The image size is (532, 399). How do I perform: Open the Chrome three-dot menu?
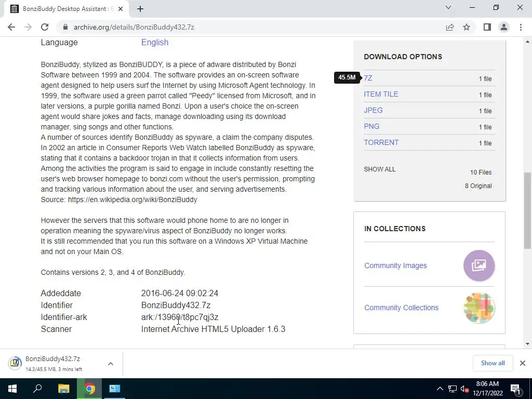coord(521,27)
